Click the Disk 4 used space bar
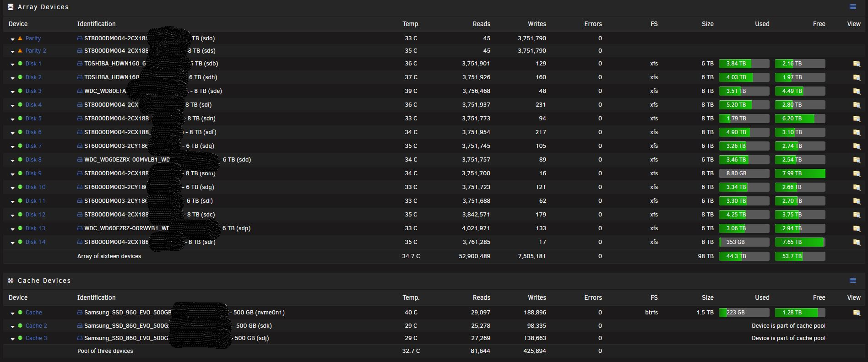This screenshot has height=362, width=868. (x=744, y=105)
